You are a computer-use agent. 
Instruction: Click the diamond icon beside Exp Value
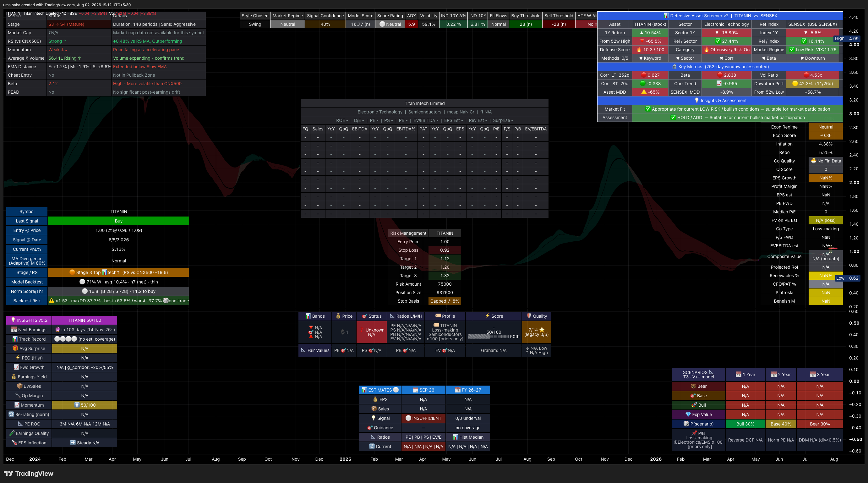click(688, 414)
